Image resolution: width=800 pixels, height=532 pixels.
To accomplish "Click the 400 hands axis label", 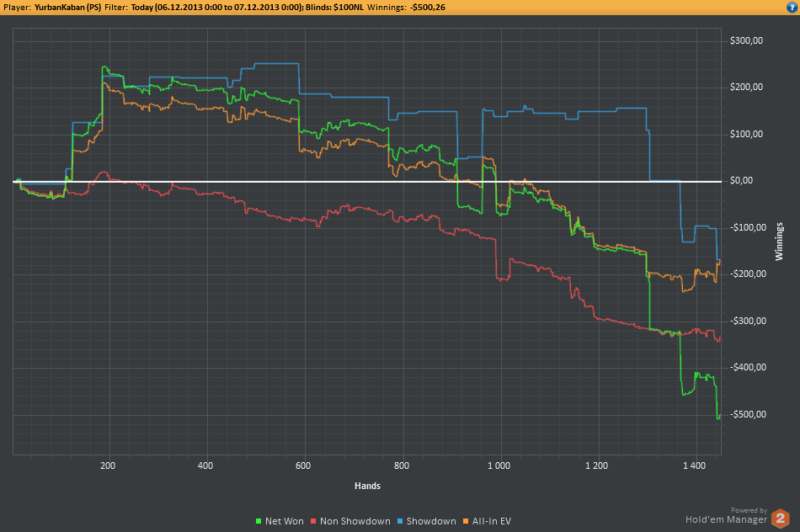I will 205,465.
